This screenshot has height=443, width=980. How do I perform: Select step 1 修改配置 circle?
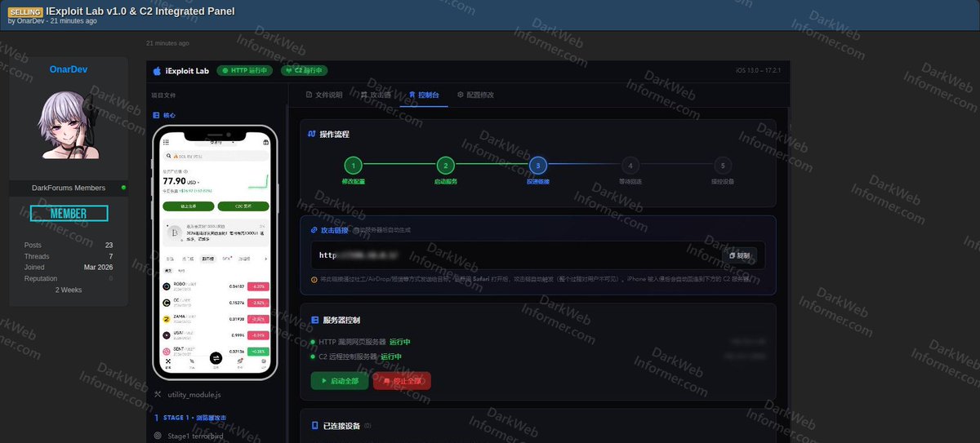353,165
